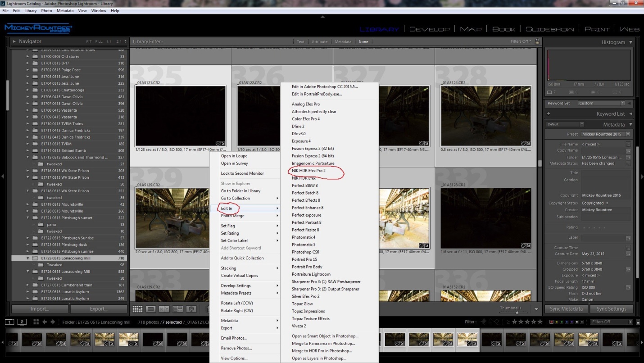Click action icon beside Metadata Status field
This screenshot has width=644, height=363.
[x=628, y=163]
